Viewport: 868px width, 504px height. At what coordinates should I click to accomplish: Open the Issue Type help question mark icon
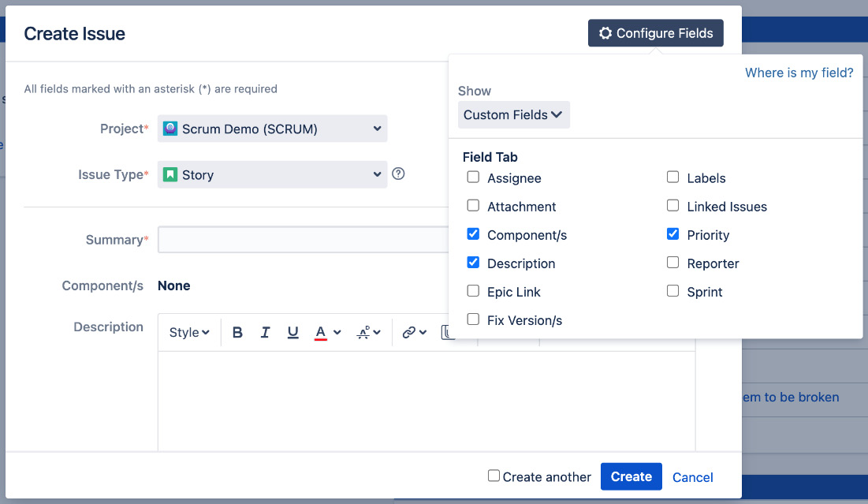click(x=398, y=174)
